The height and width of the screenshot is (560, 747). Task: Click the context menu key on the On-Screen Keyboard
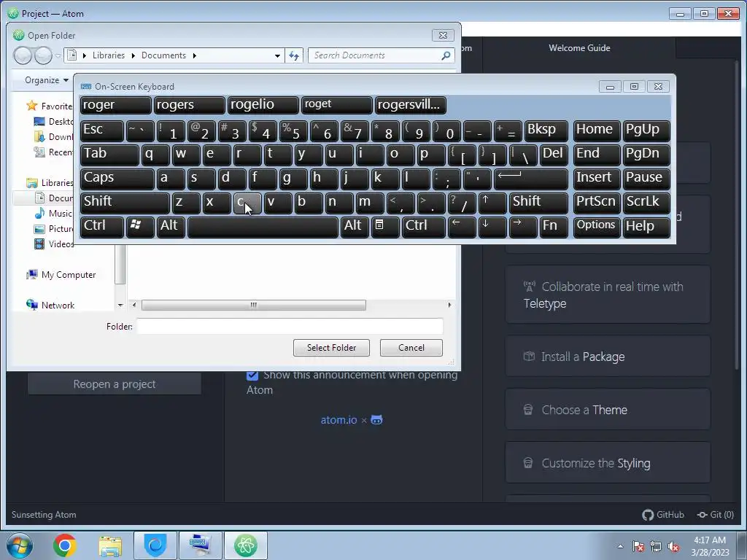coord(385,227)
